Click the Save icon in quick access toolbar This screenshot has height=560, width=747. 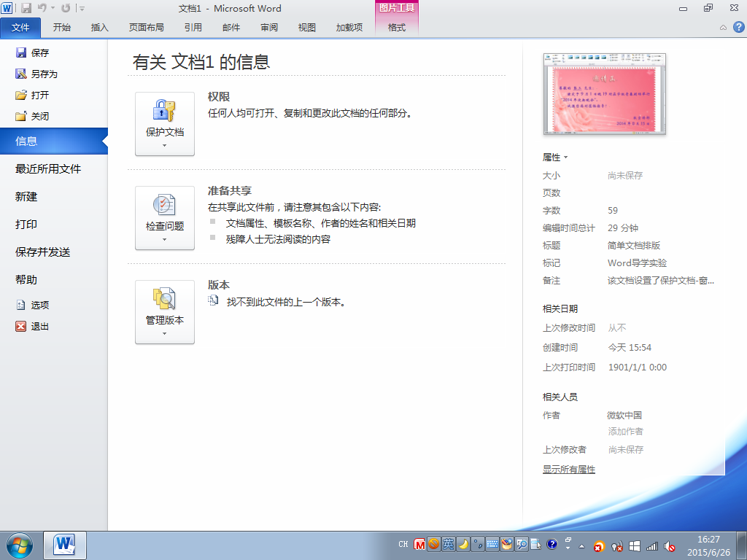pos(26,8)
